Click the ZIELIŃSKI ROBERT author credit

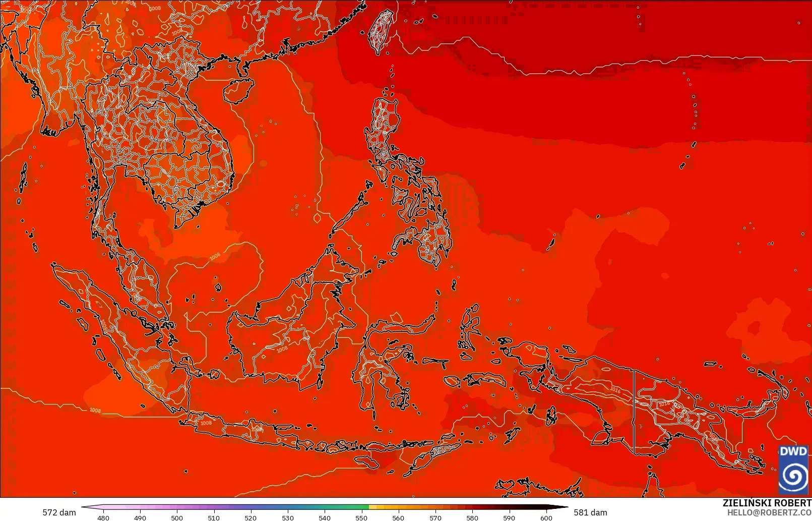point(767,503)
